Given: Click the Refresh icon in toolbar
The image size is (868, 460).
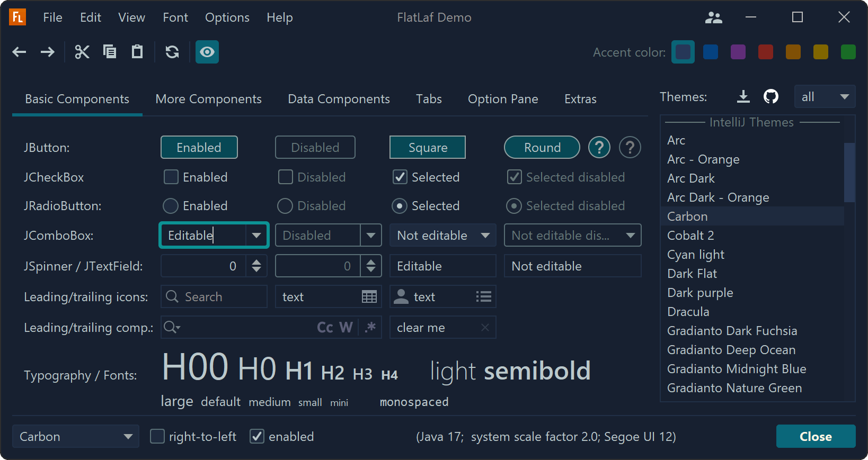Looking at the screenshot, I should pos(172,52).
